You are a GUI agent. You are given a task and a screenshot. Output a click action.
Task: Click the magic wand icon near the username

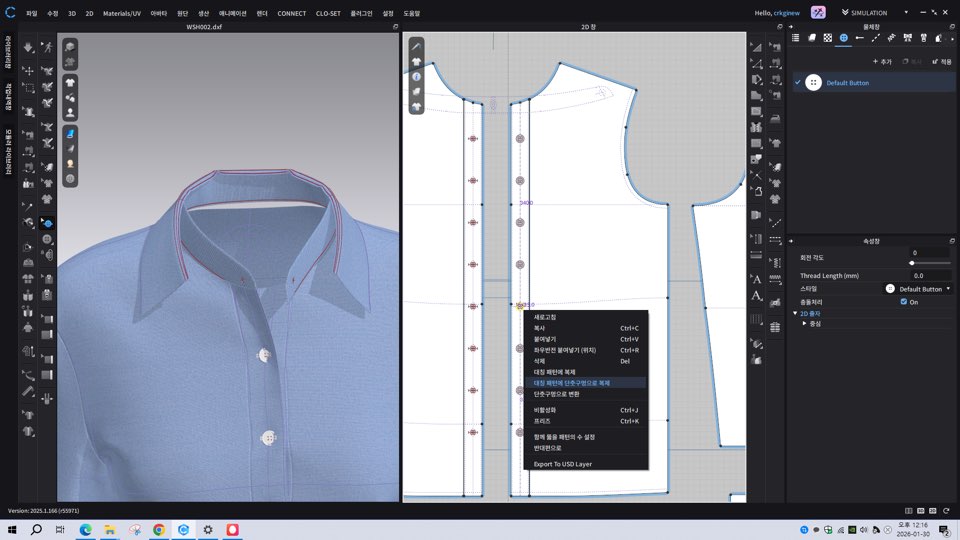click(x=818, y=13)
